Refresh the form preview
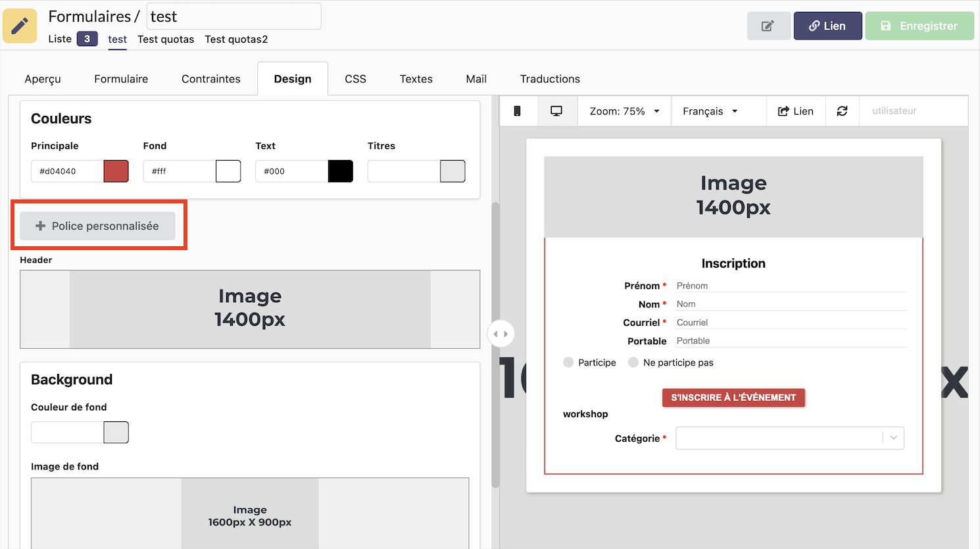The width and height of the screenshot is (980, 549). point(842,111)
